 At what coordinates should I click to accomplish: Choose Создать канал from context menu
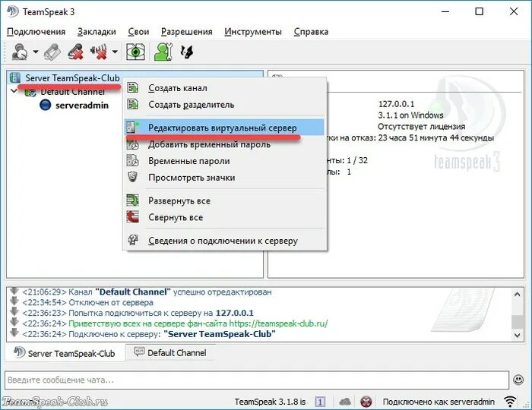(224, 88)
